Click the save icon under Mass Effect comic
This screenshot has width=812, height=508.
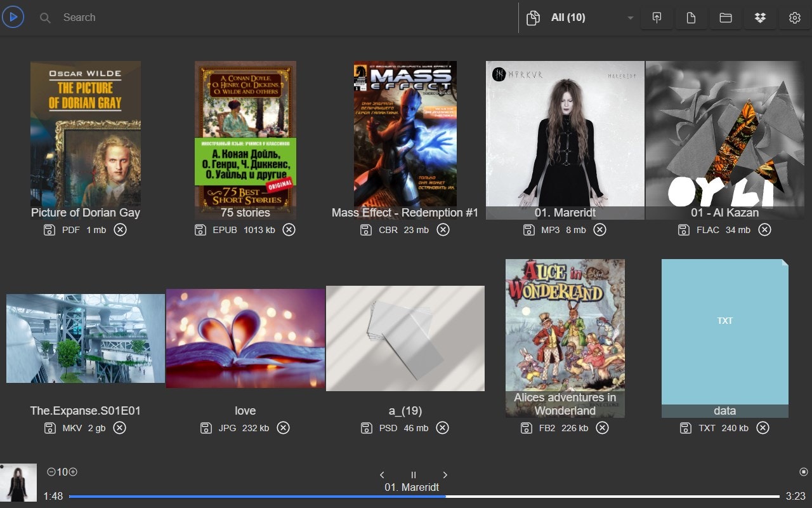[x=367, y=230]
